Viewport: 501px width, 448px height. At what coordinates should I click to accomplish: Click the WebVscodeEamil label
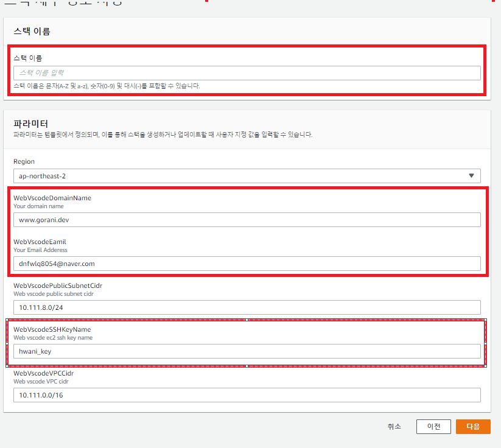tap(40, 242)
